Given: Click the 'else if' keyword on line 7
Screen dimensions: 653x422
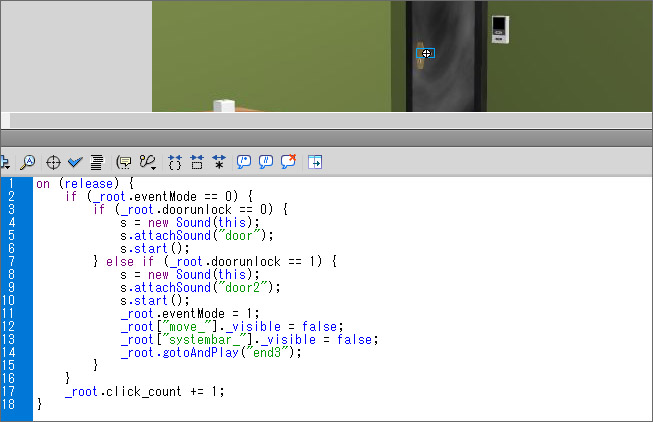Looking at the screenshot, I should 130,261.
